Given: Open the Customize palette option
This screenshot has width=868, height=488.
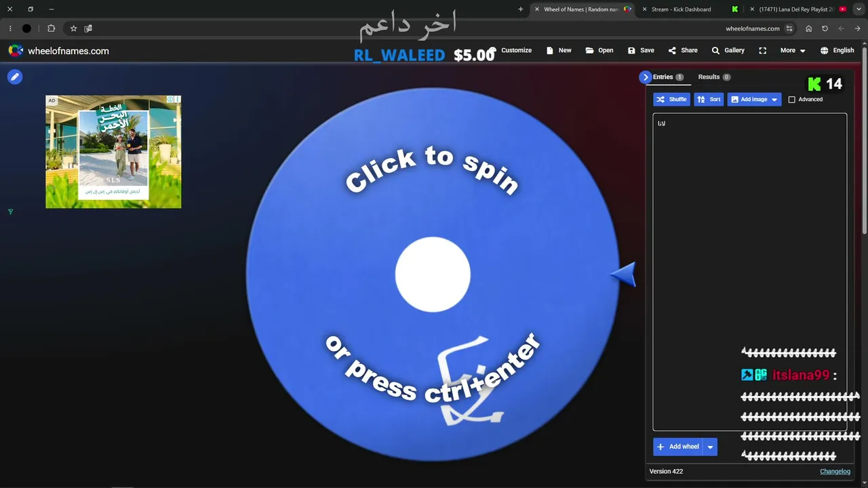Looking at the screenshot, I should pos(510,50).
